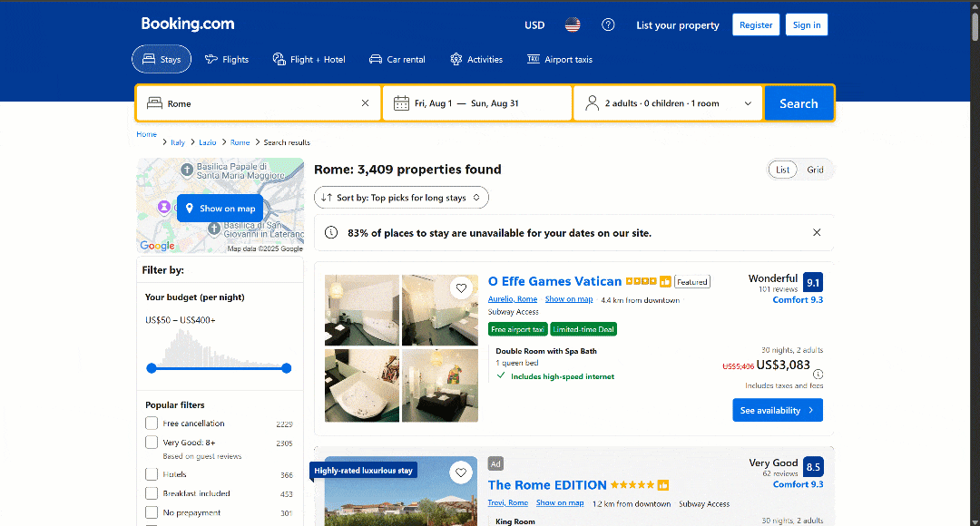The image size is (980, 526).
Task: Open the help question mark icon
Action: coord(608,25)
